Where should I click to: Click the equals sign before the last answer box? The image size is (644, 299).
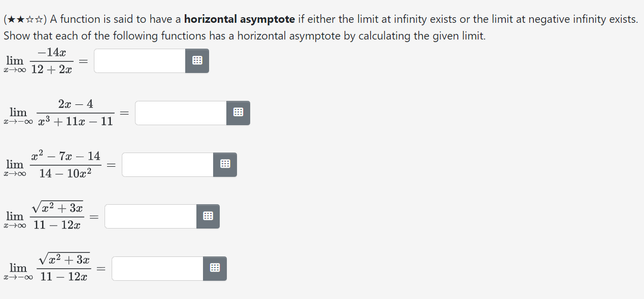click(x=100, y=268)
